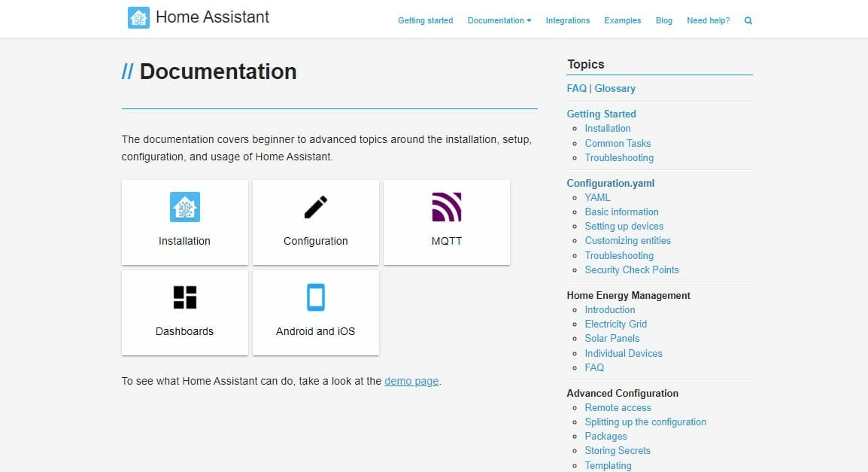Go to Solar Panels topic

tap(612, 339)
